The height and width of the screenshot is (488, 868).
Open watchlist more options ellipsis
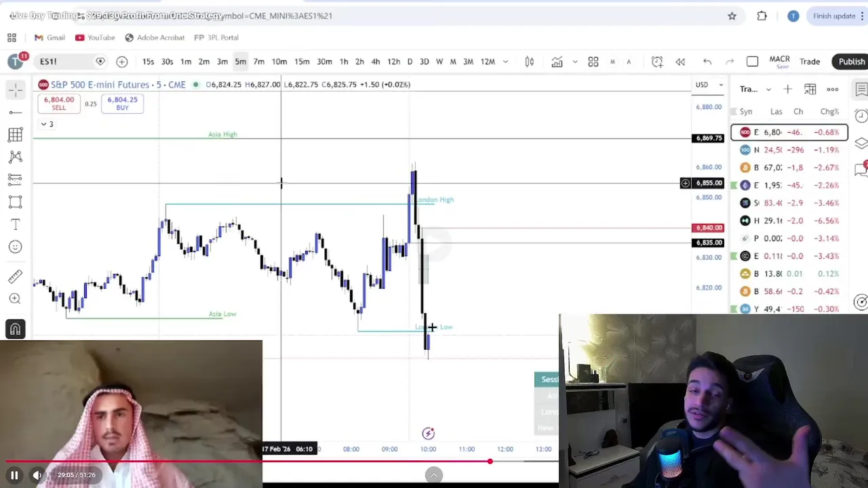[833, 89]
